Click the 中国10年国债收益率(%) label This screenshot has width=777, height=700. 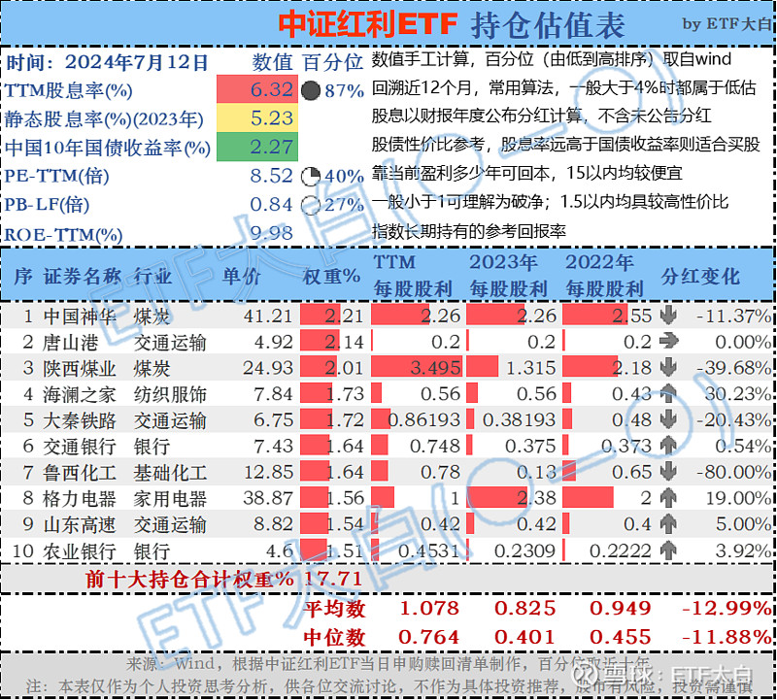(x=108, y=148)
